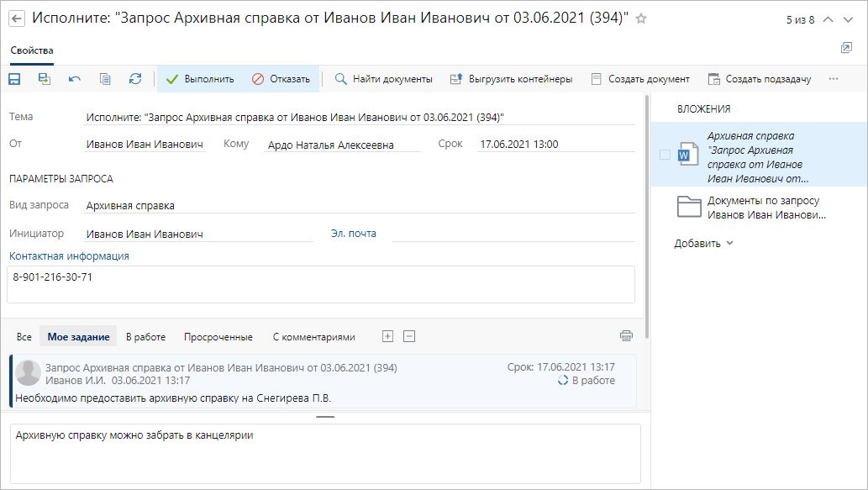Click the comment text box
Image resolution: width=868 pixels, height=490 pixels.
coord(325,454)
